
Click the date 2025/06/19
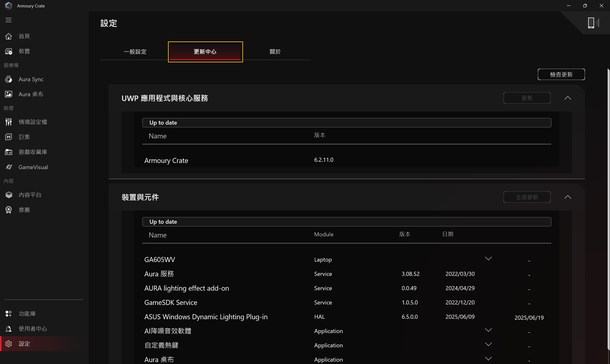529,318
